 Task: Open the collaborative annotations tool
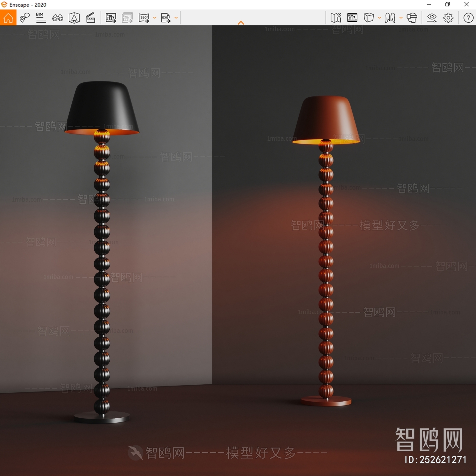click(x=25, y=18)
